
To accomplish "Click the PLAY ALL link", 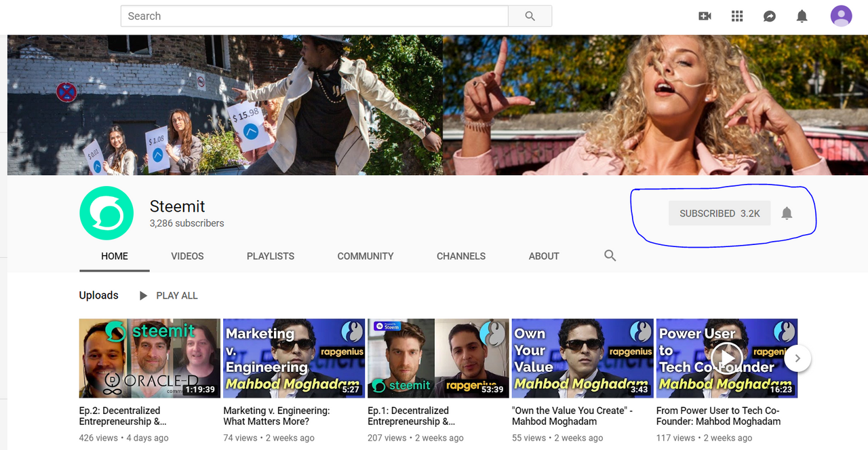I will point(177,296).
